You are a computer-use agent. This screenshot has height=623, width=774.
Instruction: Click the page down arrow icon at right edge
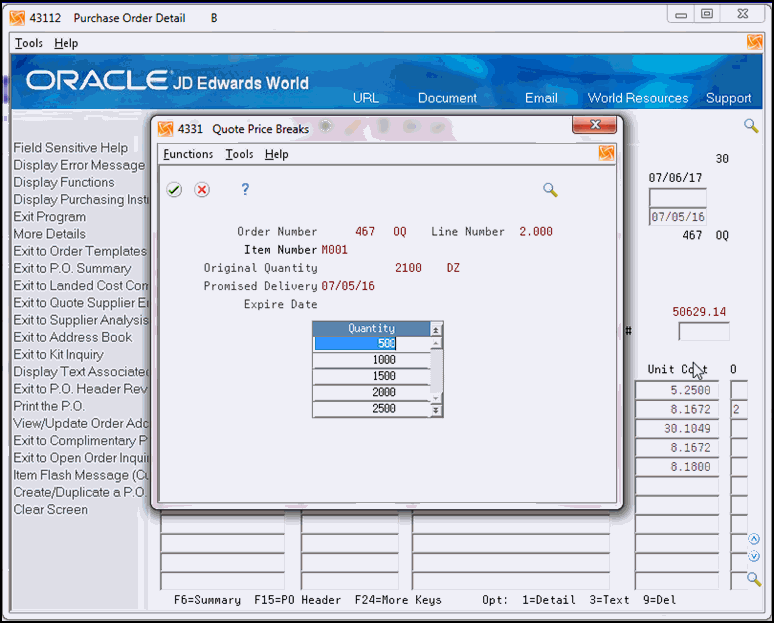pyautogui.click(x=754, y=556)
